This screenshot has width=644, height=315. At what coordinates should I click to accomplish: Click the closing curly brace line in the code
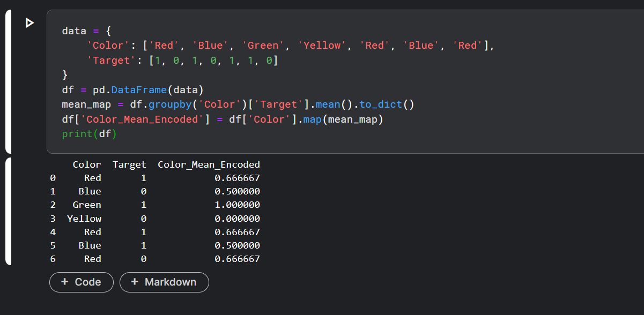point(65,75)
